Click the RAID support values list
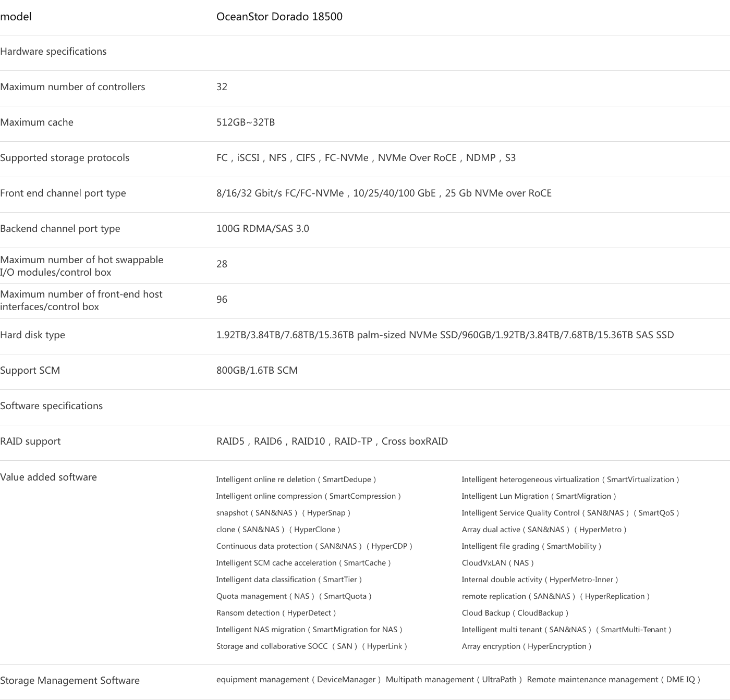The image size is (730, 700). point(332,441)
